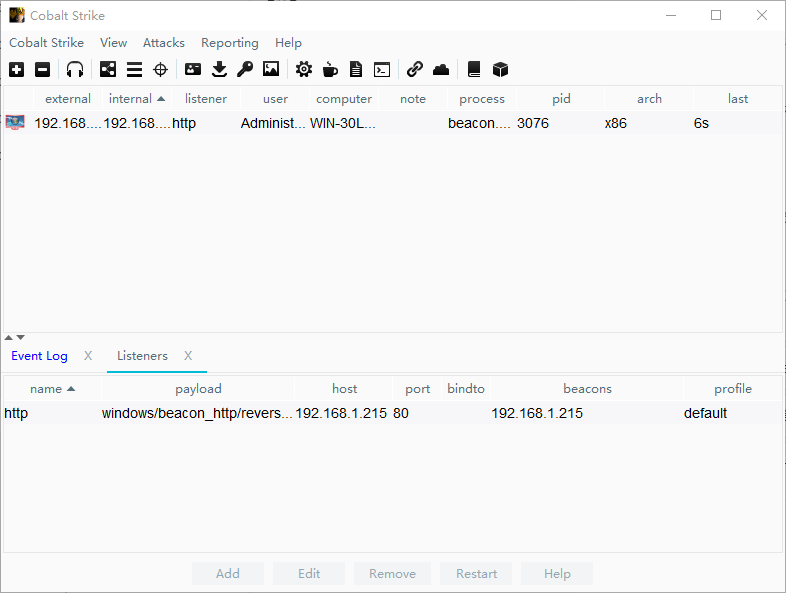Screen dimensions: 786x593
Task: Click the Help button below listeners
Action: [557, 573]
